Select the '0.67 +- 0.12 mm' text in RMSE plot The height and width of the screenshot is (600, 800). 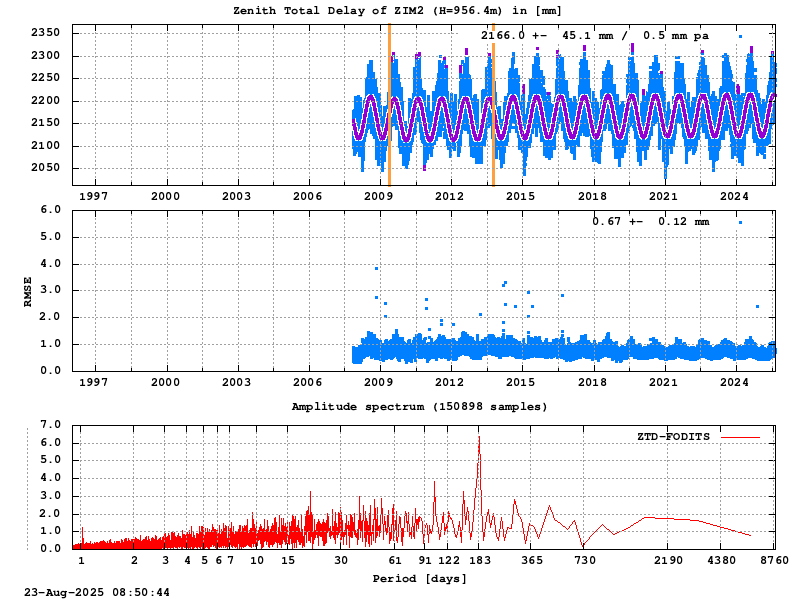(x=651, y=221)
